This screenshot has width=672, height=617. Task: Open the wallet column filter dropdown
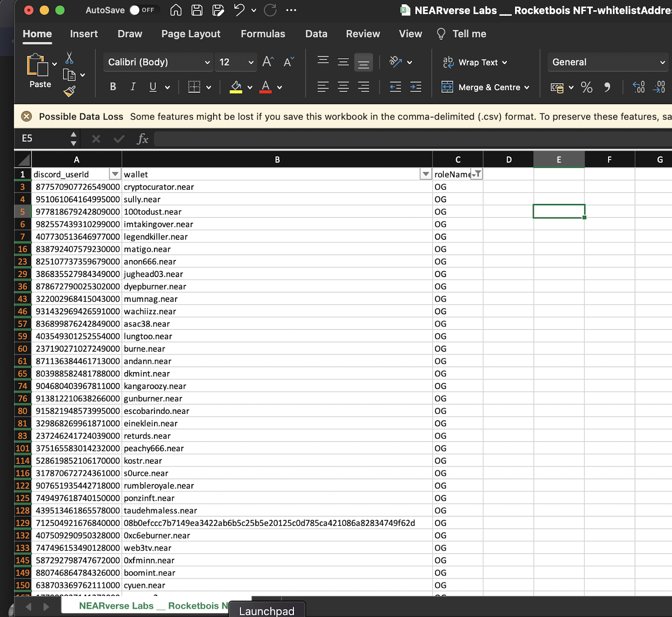click(x=426, y=174)
